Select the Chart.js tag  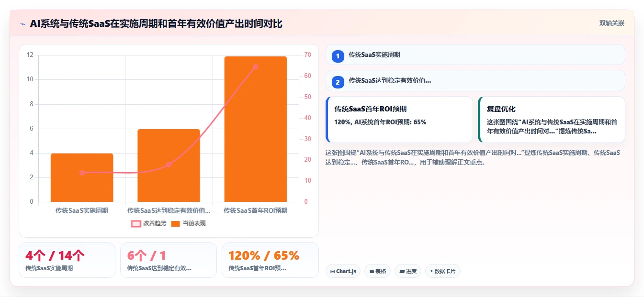tap(343, 271)
